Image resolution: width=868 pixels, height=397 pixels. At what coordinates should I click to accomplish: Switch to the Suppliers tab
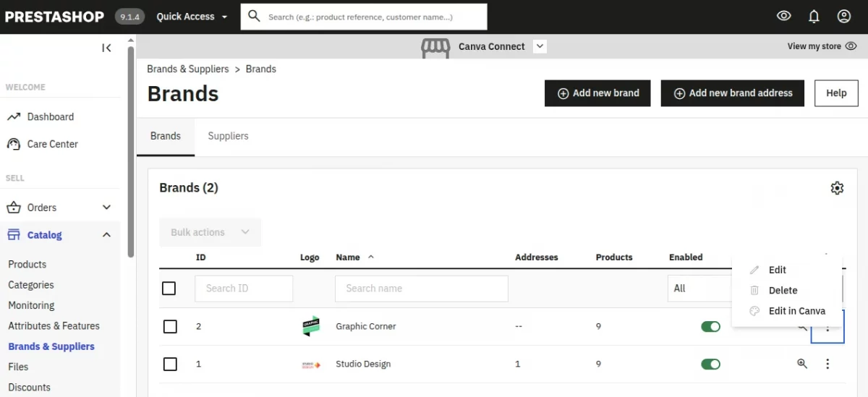[x=228, y=136]
